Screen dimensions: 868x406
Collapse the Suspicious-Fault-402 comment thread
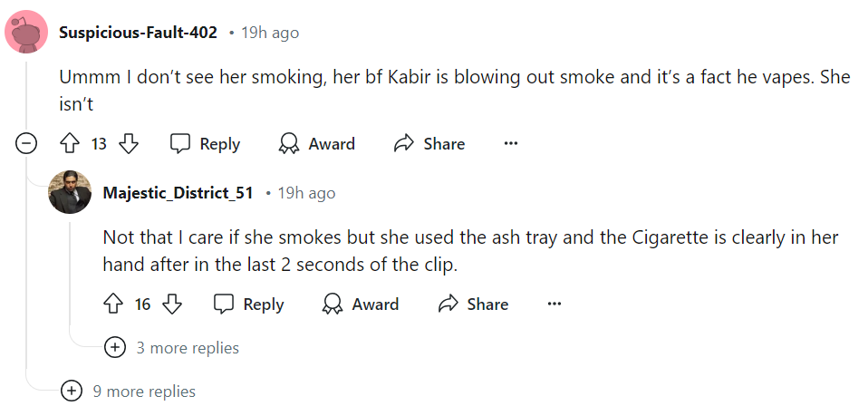27,143
